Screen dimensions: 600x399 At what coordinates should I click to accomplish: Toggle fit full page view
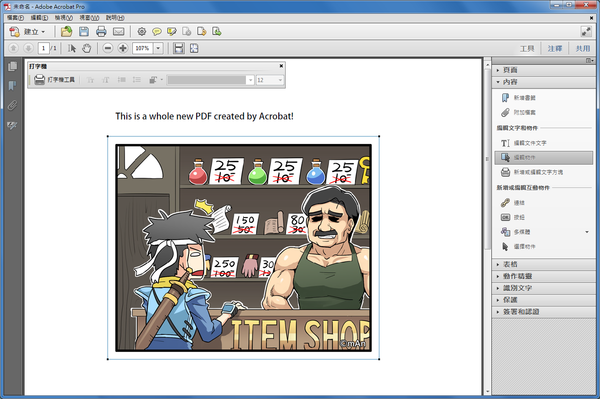[194, 48]
